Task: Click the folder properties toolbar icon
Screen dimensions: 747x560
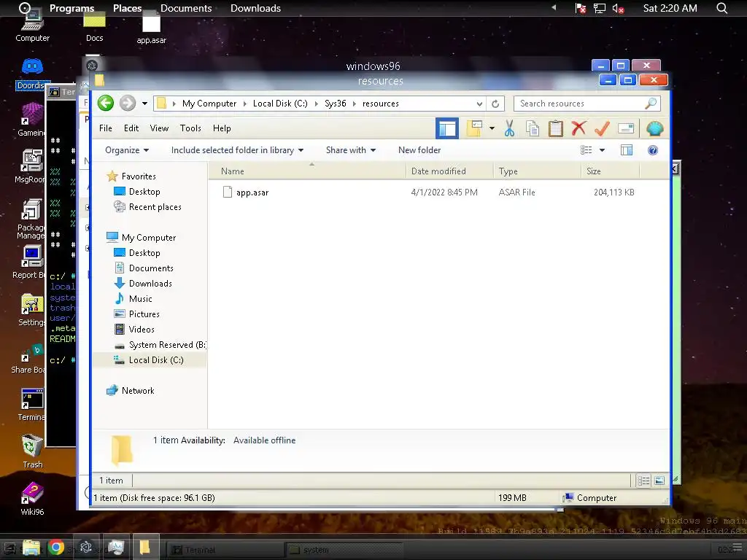Action: [474, 128]
